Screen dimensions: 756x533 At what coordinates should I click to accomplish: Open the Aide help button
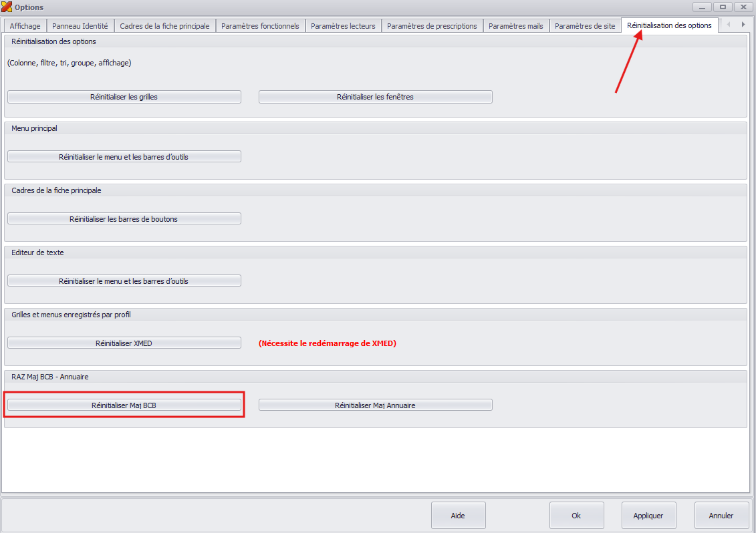[458, 516]
